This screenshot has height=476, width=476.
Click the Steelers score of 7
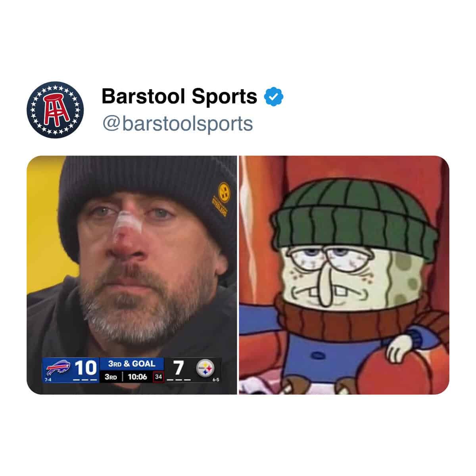178,368
